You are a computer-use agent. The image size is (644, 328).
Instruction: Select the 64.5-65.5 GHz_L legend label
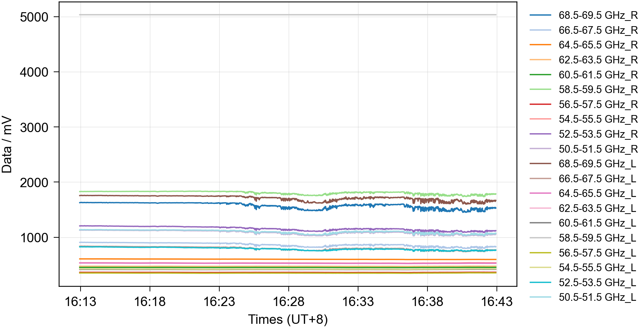coord(597,193)
